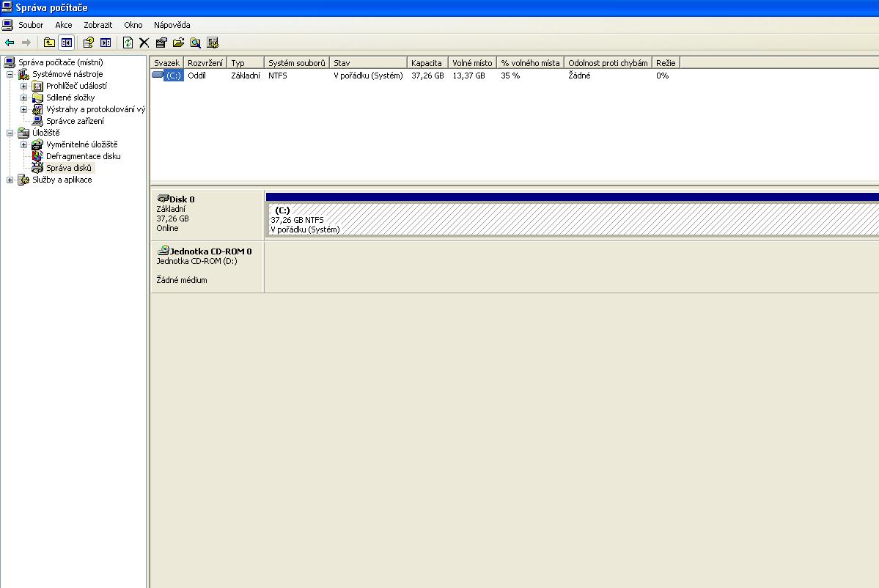Select the (C:) 37,26 GB NTFS partition

click(x=573, y=219)
